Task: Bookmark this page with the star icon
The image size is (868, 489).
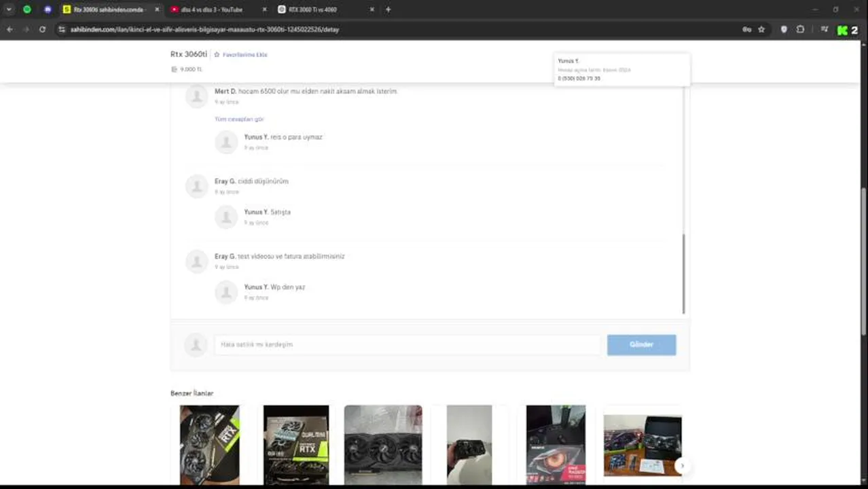Action: click(x=761, y=29)
